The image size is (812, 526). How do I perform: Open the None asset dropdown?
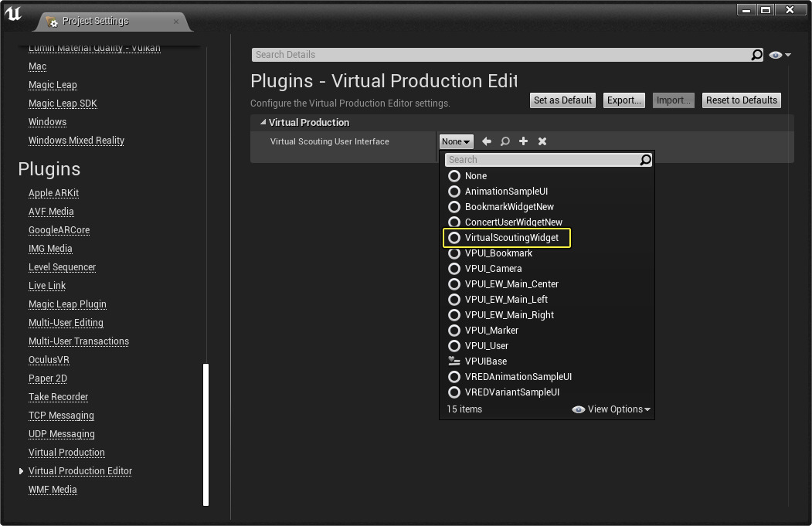click(455, 141)
